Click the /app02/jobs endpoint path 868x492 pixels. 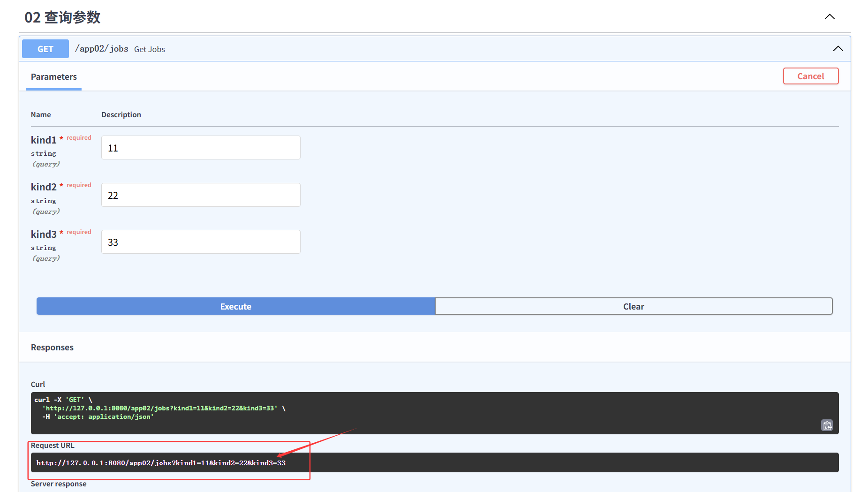point(102,49)
